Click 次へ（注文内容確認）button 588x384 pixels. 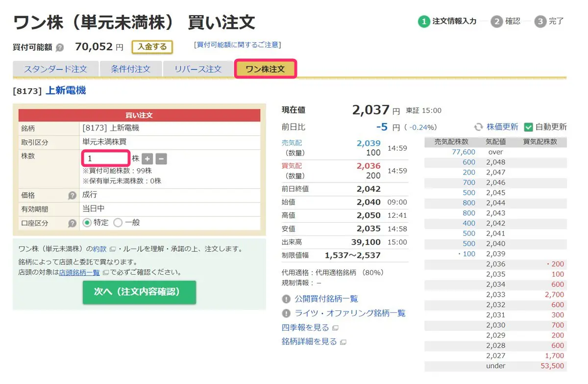pos(139,292)
